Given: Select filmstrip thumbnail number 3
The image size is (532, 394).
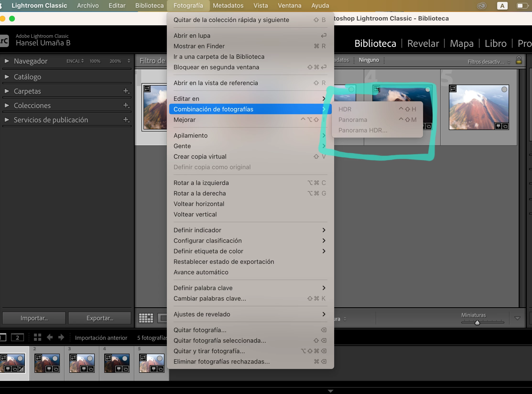Looking at the screenshot, I should (x=82, y=363).
